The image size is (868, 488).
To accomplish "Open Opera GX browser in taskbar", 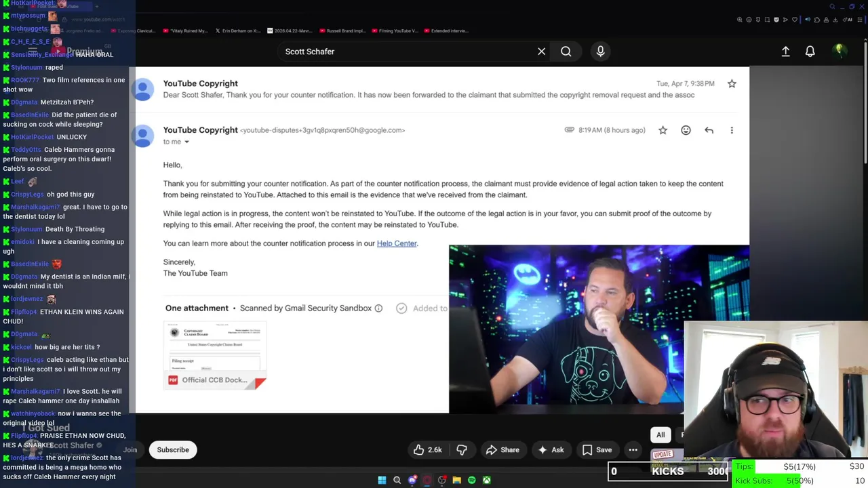I will point(427,481).
